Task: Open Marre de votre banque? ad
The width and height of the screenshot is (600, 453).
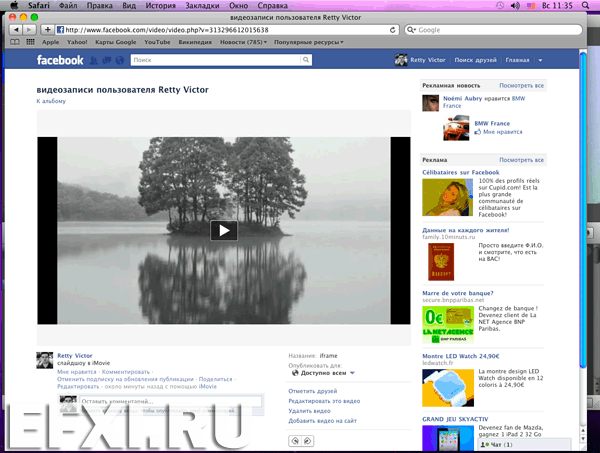Action: (458, 293)
